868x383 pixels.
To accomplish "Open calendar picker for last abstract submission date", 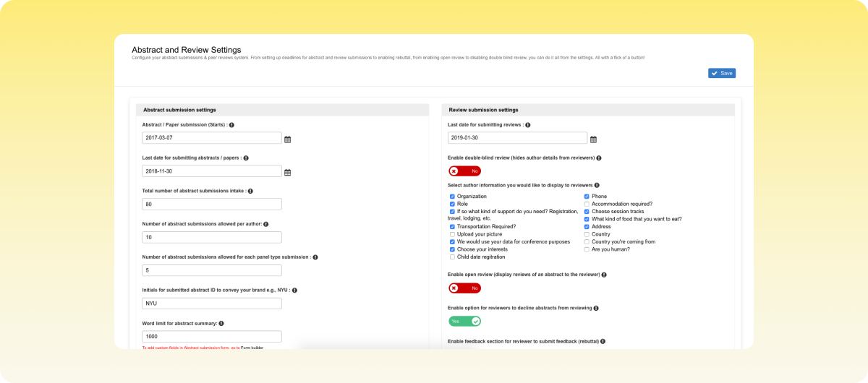I will pyautogui.click(x=287, y=172).
